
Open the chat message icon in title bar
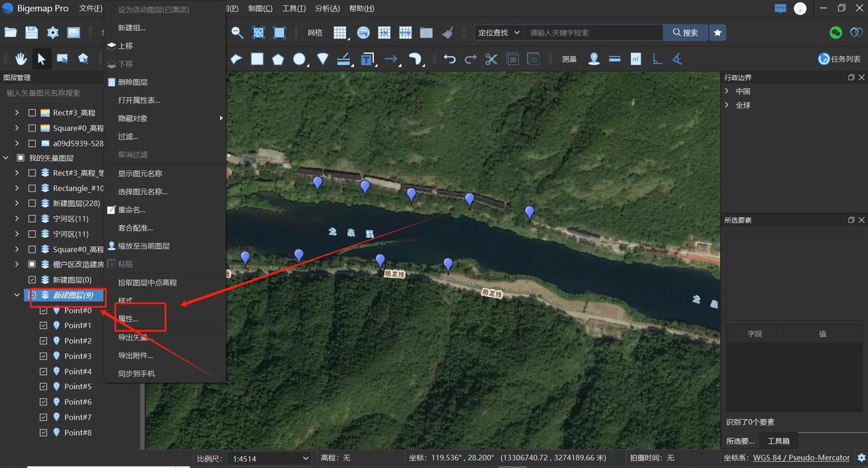click(x=781, y=8)
